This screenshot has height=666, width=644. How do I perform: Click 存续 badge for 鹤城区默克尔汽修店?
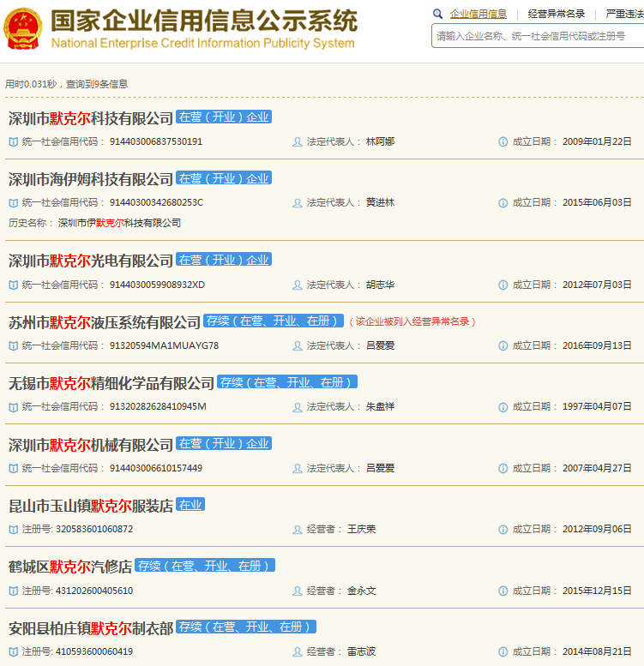(x=205, y=566)
